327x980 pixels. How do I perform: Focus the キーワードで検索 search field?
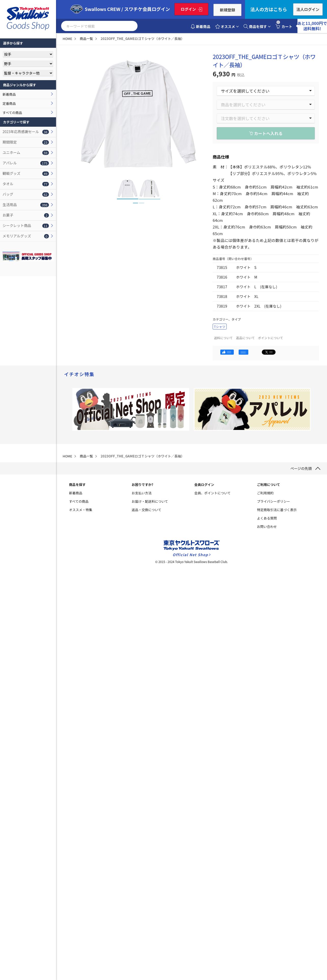[x=99, y=26]
